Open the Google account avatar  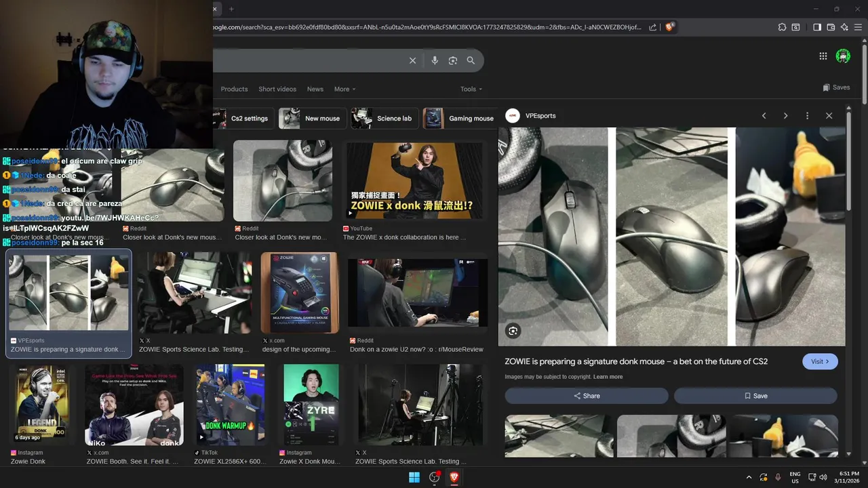[x=843, y=56]
